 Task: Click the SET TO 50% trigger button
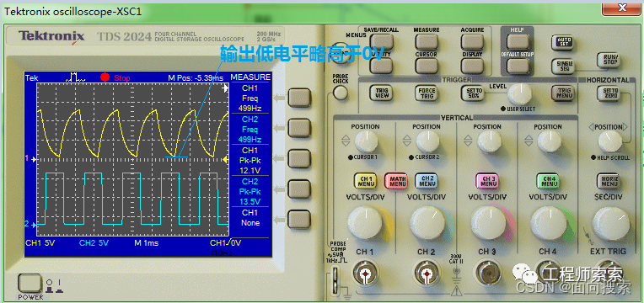(472, 93)
